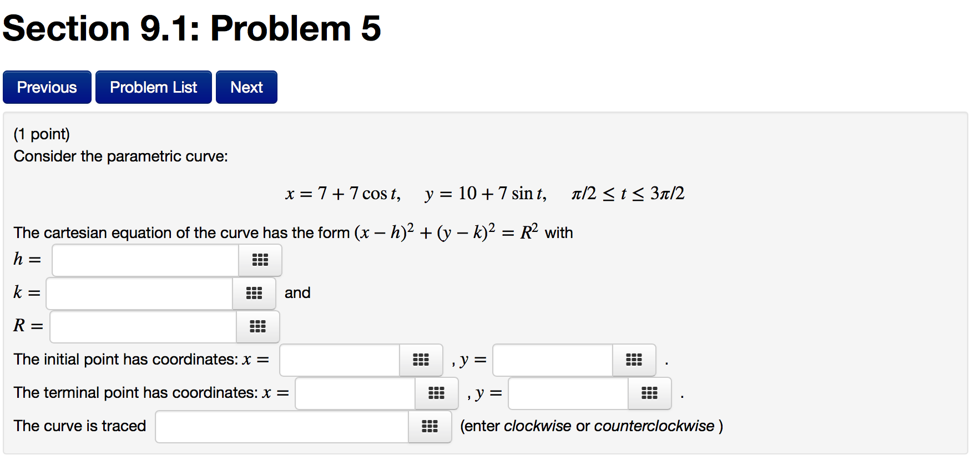Image resolution: width=980 pixels, height=465 pixels.
Task: Select the terminal point x input
Action: point(355,393)
